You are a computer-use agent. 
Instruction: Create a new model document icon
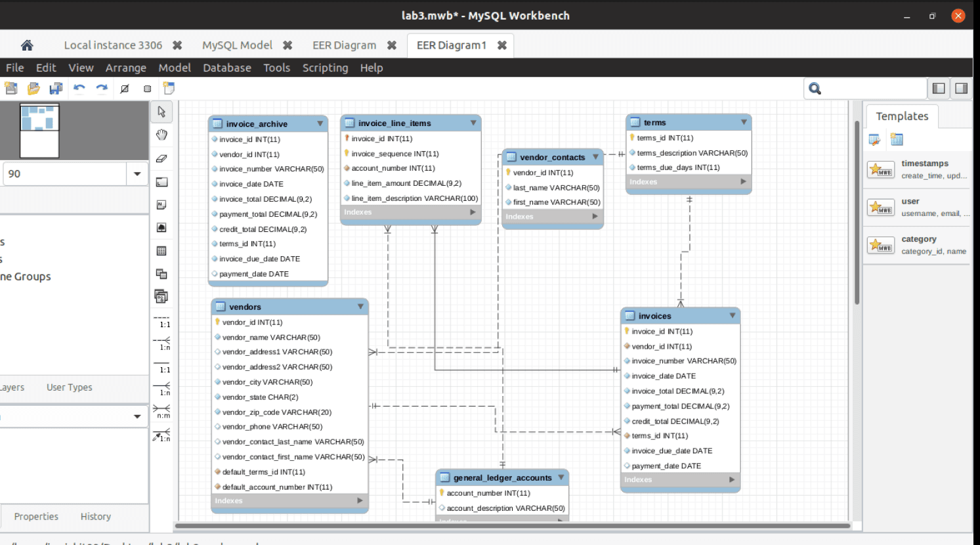point(11,88)
